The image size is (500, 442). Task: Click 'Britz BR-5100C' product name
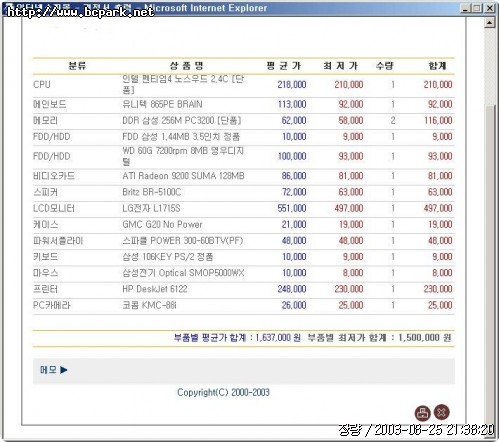pyautogui.click(x=152, y=192)
